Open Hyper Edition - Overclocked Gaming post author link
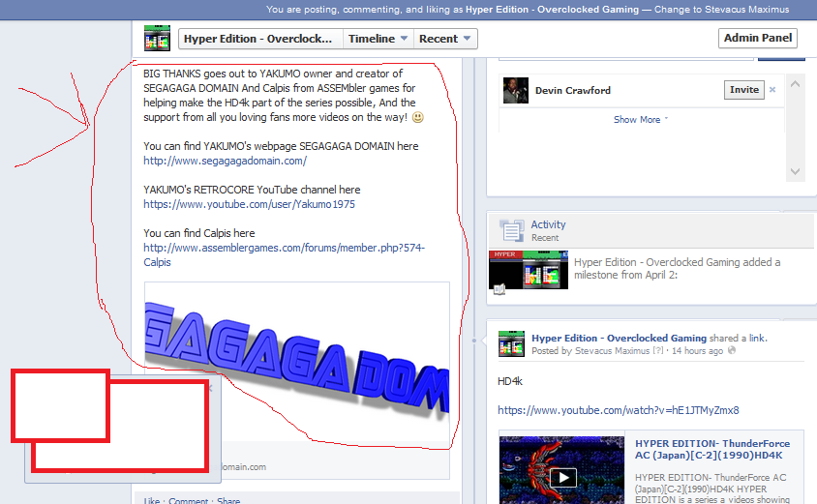817x504 pixels. coord(619,338)
